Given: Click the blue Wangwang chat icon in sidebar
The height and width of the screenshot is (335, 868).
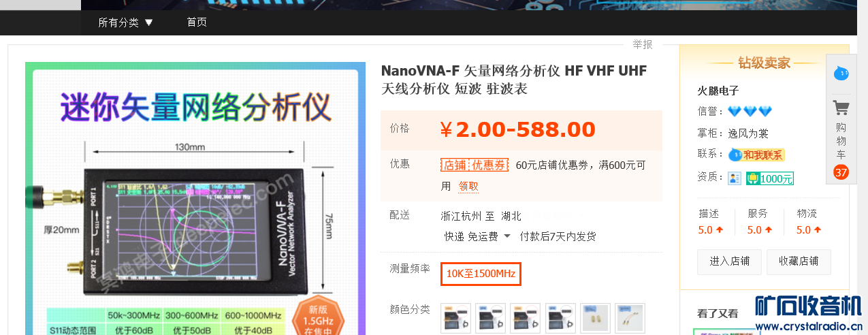Looking at the screenshot, I should pyautogui.click(x=841, y=72).
